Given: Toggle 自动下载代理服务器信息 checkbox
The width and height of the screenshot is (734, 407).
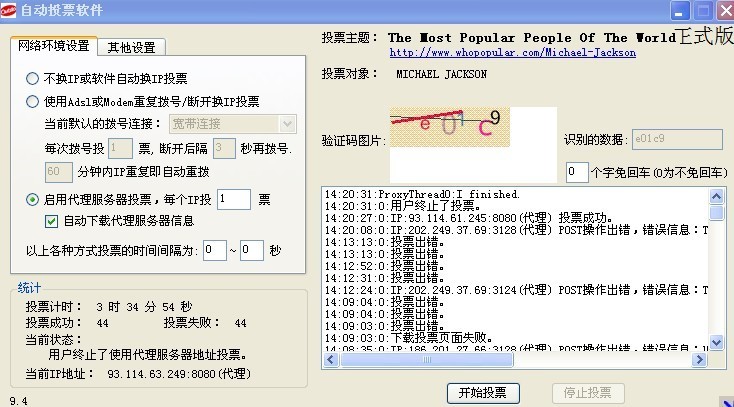Looking at the screenshot, I should point(53,221).
